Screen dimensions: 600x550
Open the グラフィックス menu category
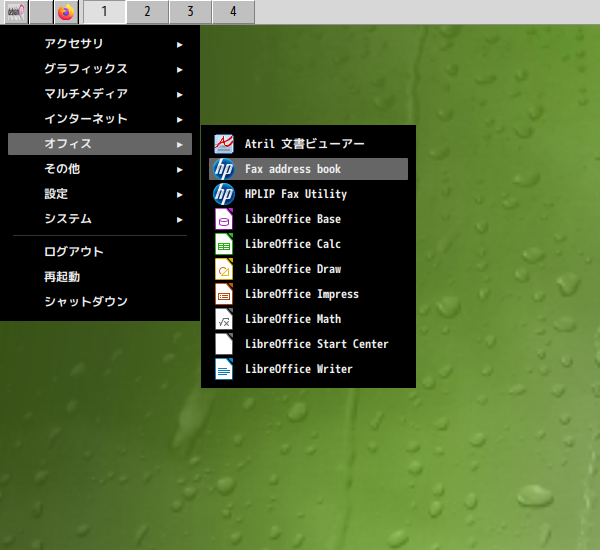(x=100, y=69)
